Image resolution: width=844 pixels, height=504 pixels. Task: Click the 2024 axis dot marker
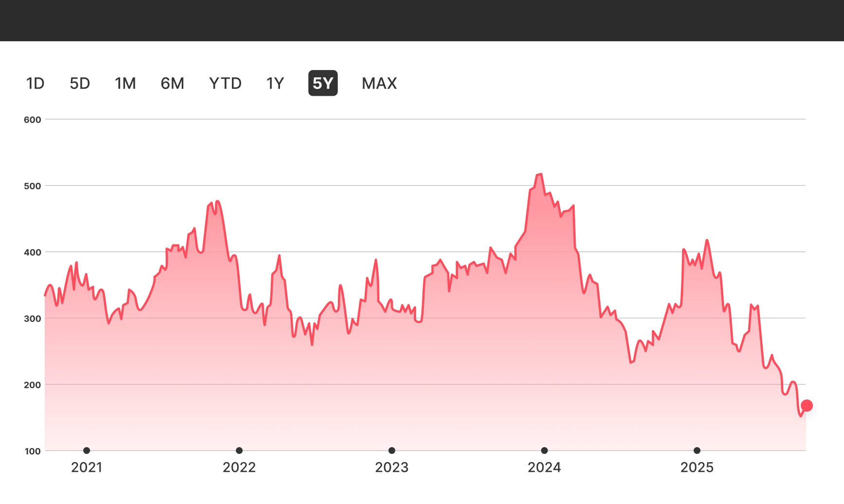(545, 451)
